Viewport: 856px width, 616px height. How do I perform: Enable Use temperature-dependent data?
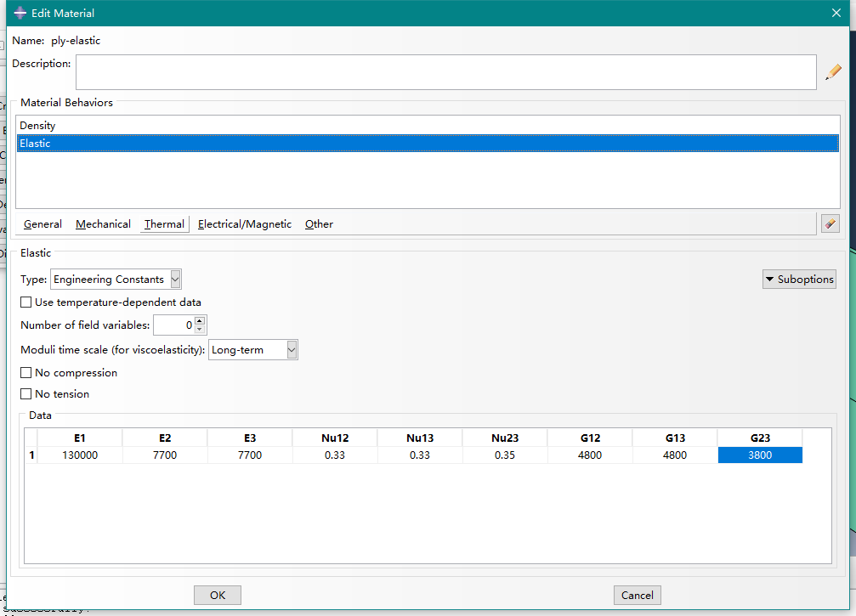pyautogui.click(x=26, y=302)
